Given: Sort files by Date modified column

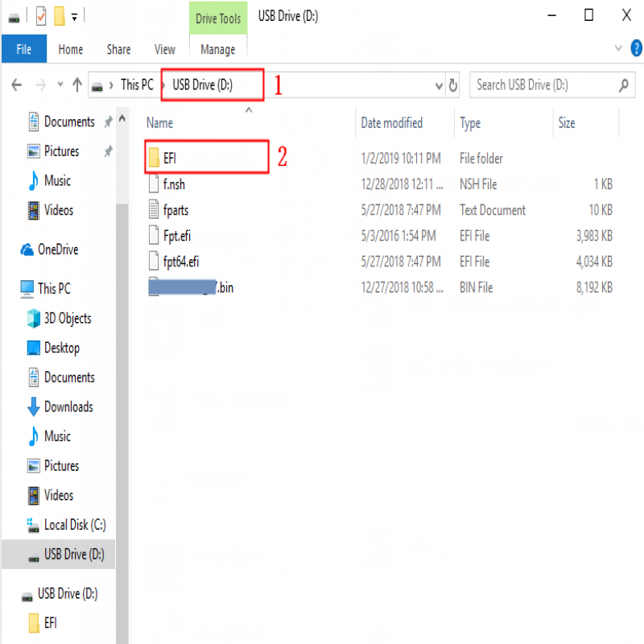Looking at the screenshot, I should click(391, 123).
